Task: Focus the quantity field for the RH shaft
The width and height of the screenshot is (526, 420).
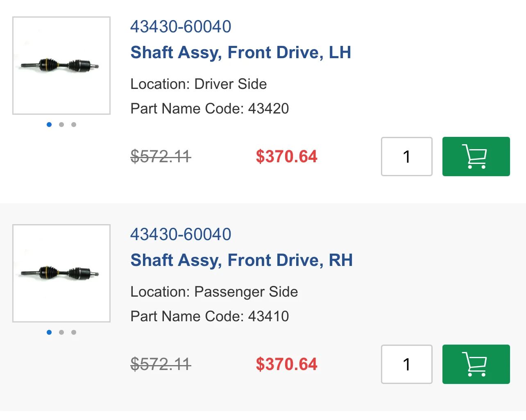Action: 407,364
